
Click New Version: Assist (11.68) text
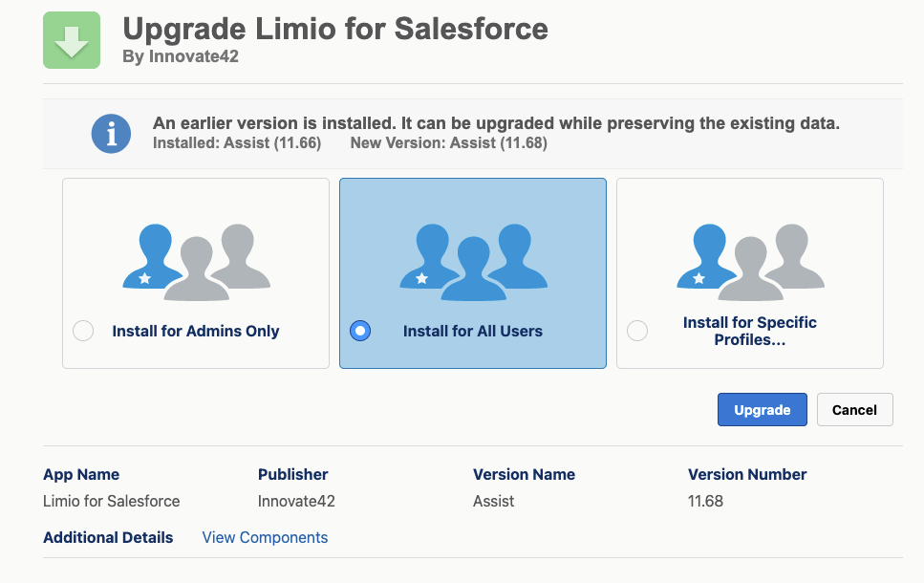[x=448, y=143]
